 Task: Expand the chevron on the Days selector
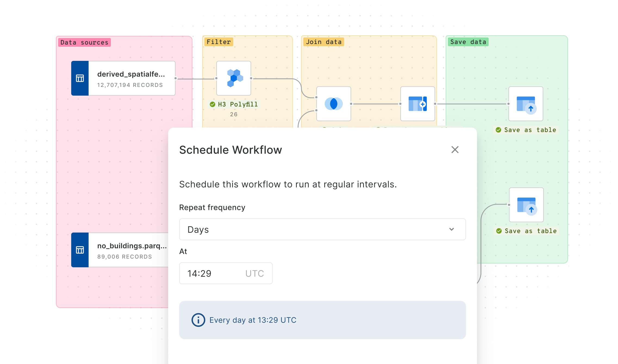point(452,229)
